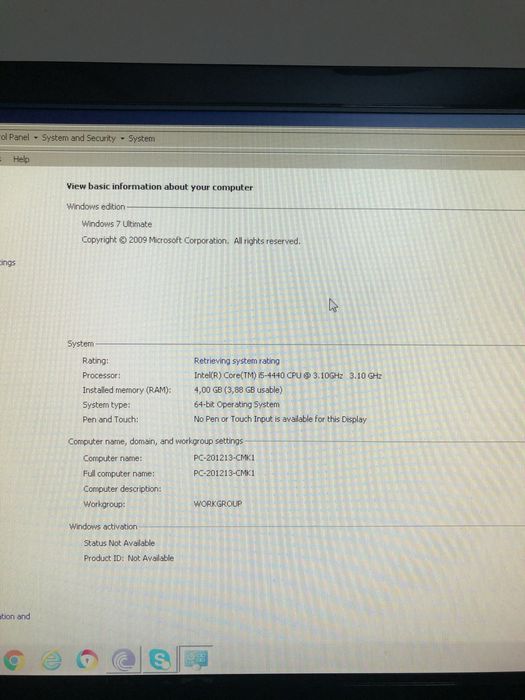Click the Full computer name value
Viewport: 525px width, 700px height.
224,473
